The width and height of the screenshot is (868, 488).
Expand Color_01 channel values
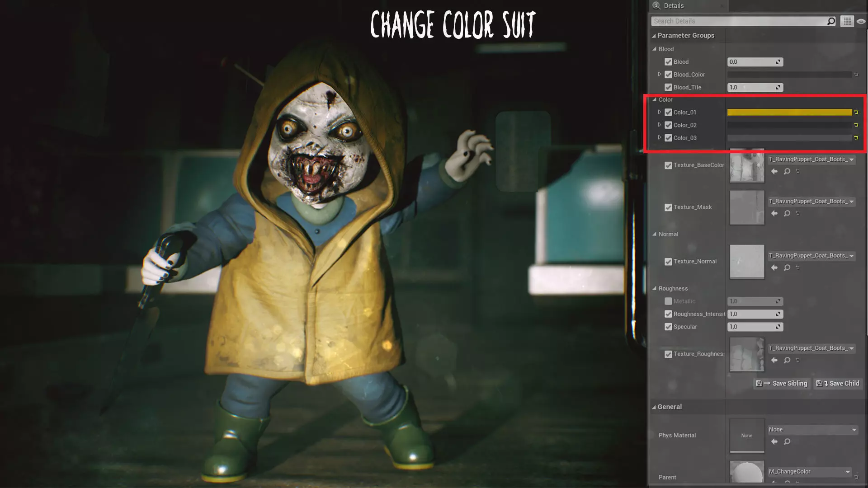pos(660,112)
